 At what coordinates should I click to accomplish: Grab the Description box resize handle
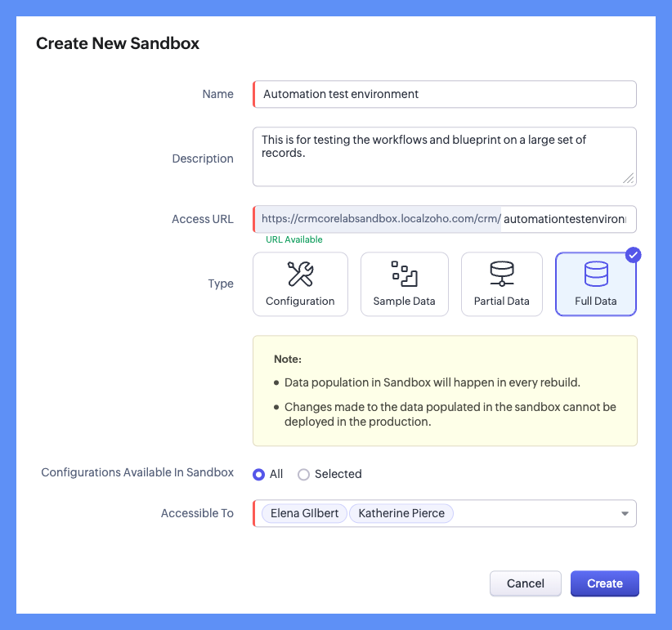(628, 178)
